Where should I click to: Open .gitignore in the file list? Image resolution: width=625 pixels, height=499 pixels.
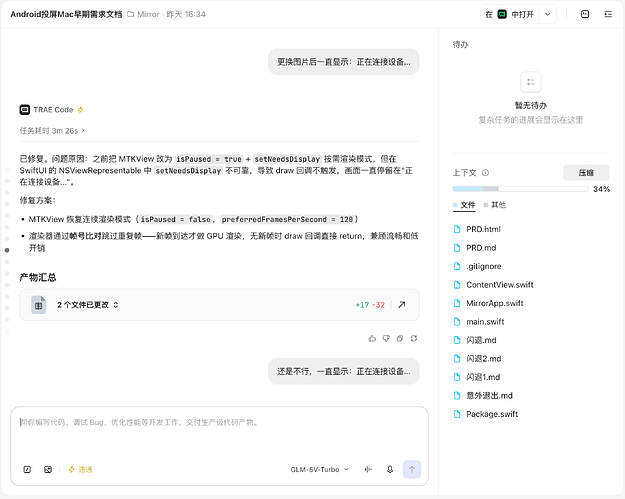[x=483, y=266]
